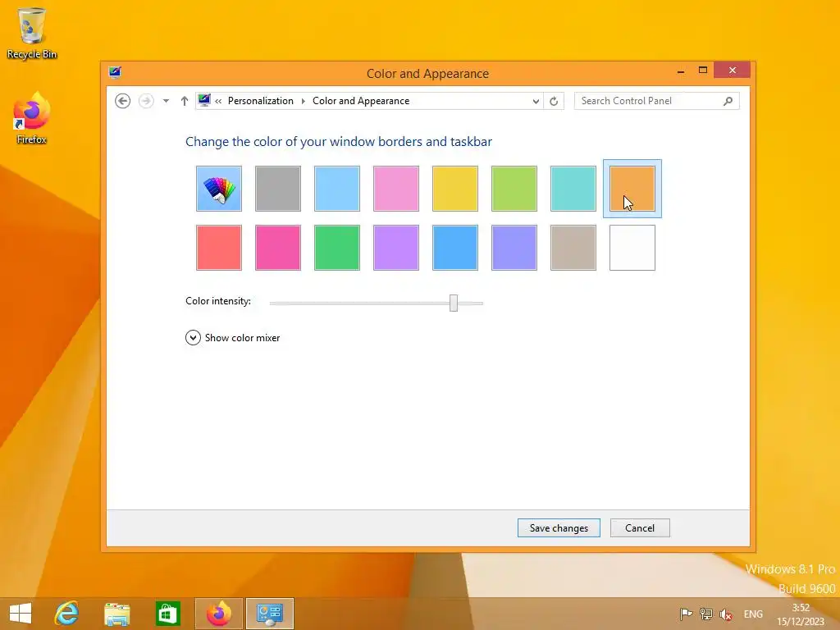
Task: Click the muted volume tray icon
Action: click(x=726, y=614)
